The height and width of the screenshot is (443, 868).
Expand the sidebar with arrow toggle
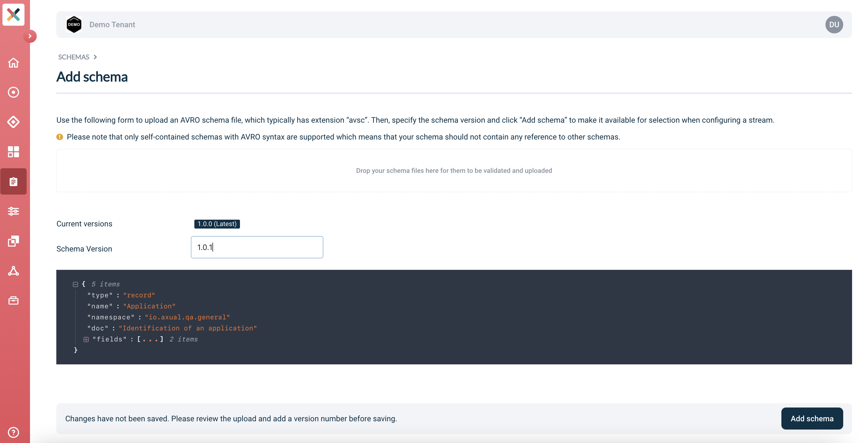(30, 36)
